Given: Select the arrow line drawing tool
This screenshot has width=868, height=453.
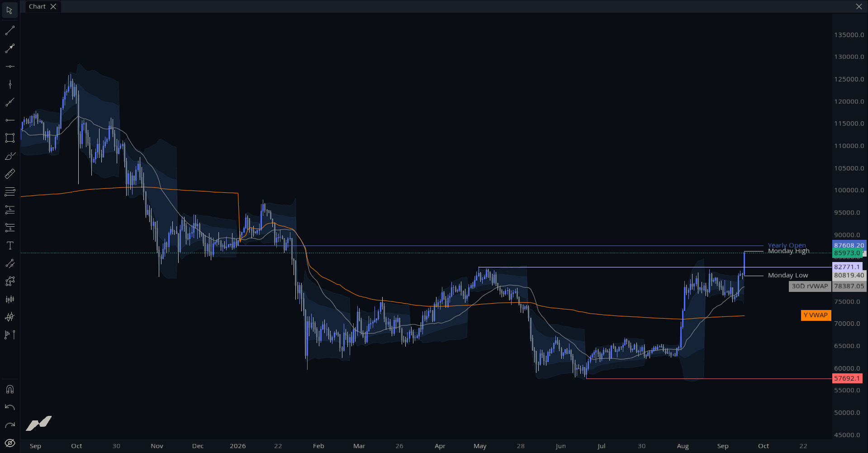Looking at the screenshot, I should pyautogui.click(x=9, y=48).
